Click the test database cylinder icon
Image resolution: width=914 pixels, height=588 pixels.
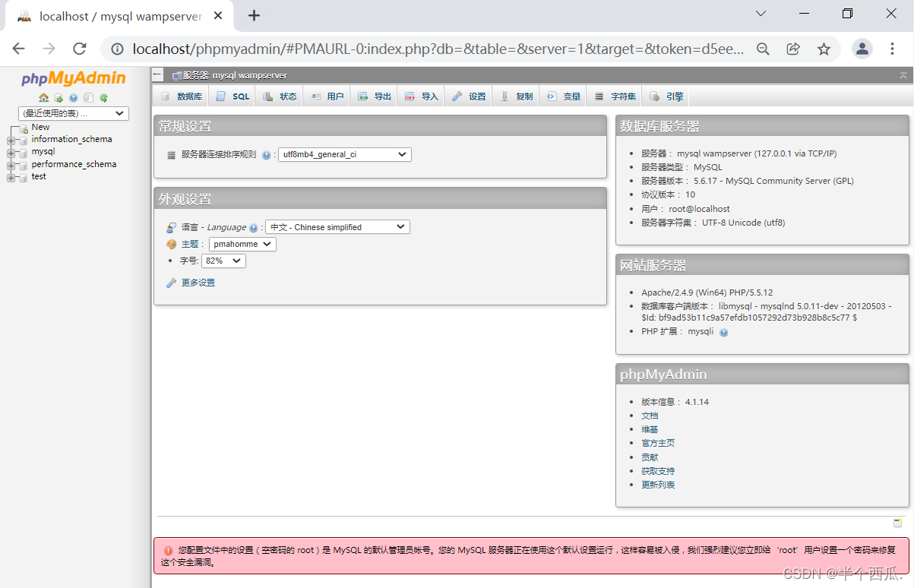point(23,177)
